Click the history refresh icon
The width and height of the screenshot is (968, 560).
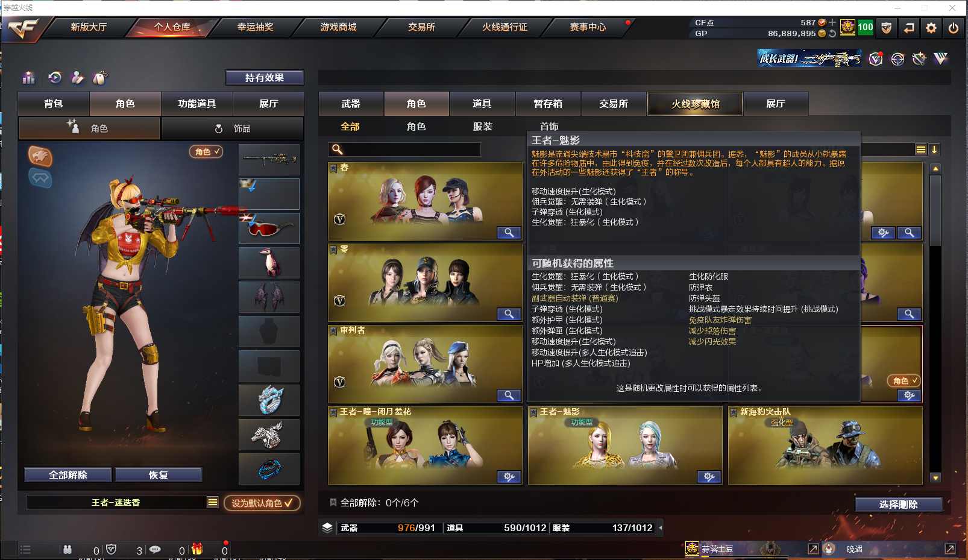pos(55,78)
